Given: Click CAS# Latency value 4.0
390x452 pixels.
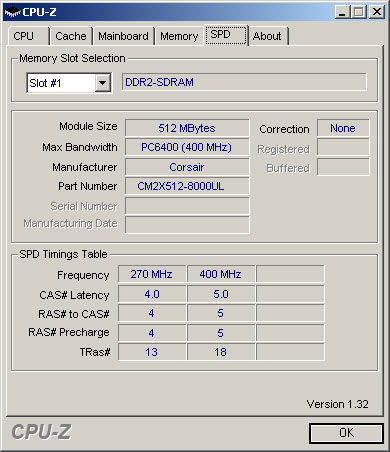Looking at the screenshot, I should [x=152, y=294].
